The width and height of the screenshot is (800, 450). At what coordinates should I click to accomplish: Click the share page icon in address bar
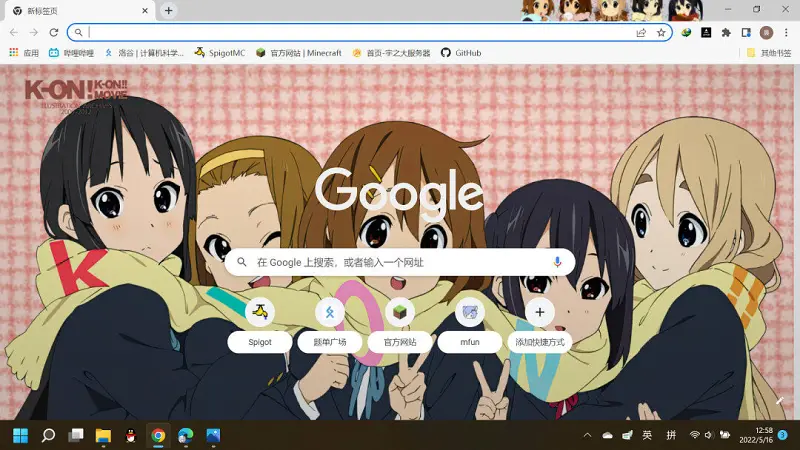[641, 33]
